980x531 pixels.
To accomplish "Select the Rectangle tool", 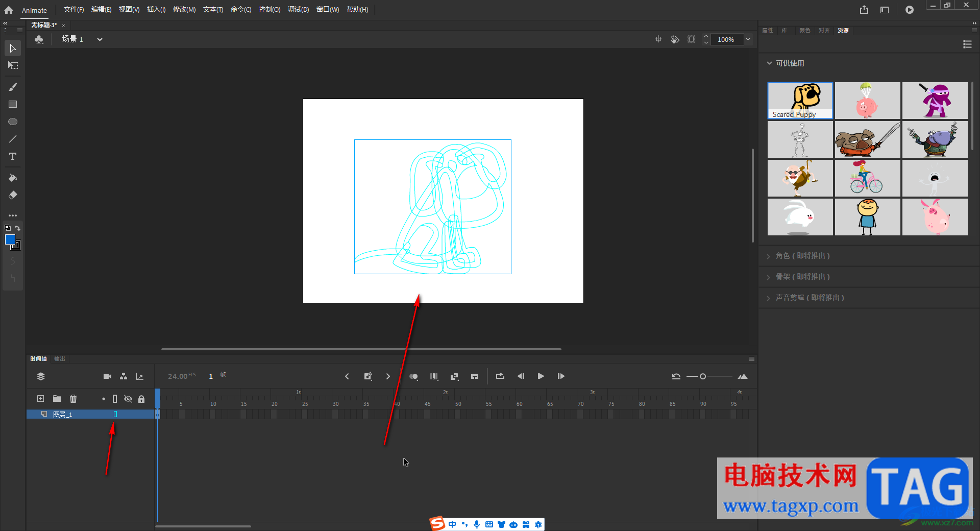I will tap(13, 104).
